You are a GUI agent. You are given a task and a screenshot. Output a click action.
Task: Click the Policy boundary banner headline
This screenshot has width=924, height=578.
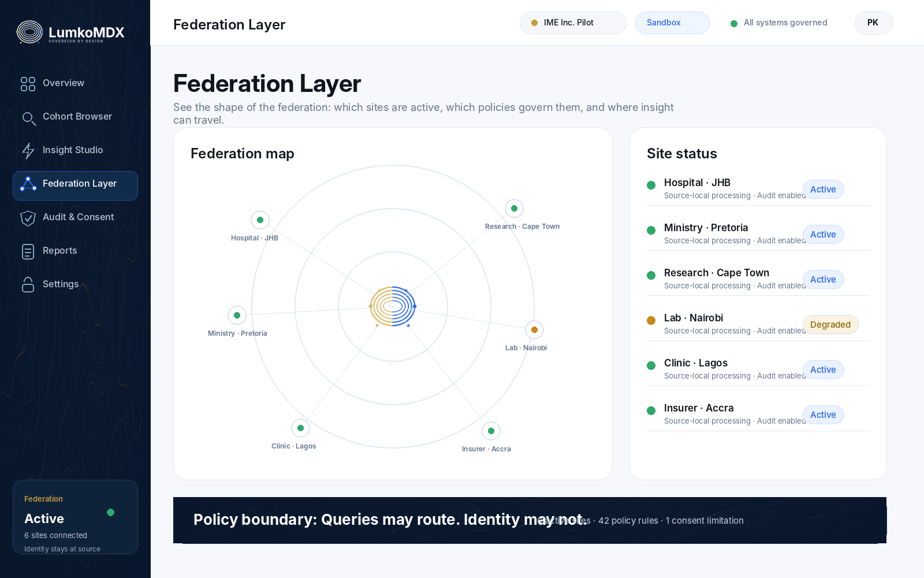(x=390, y=520)
